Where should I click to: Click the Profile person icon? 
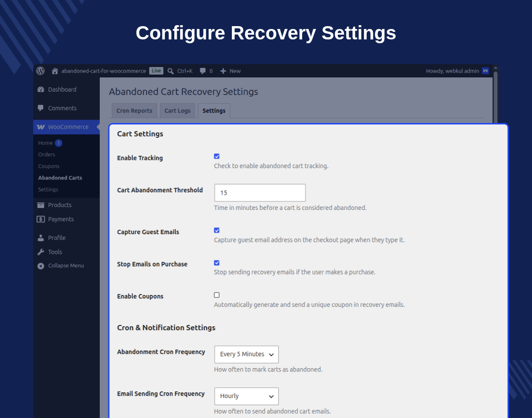41,238
